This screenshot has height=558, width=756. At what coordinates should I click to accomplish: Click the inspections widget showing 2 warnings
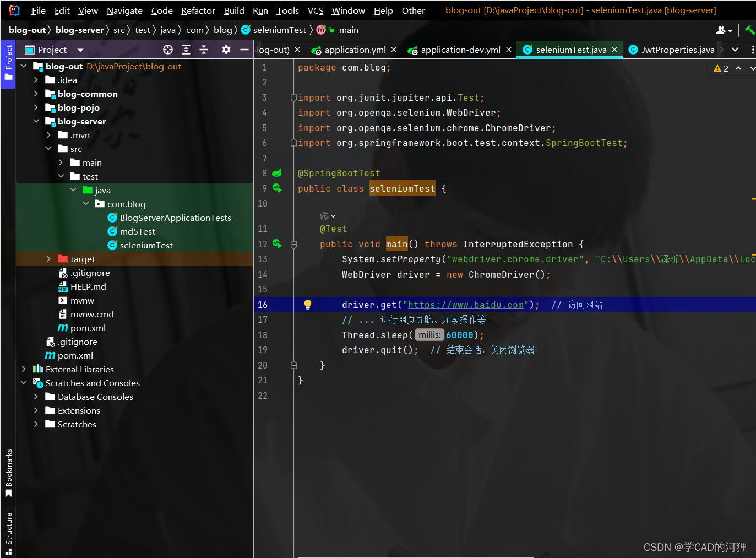tap(720, 68)
